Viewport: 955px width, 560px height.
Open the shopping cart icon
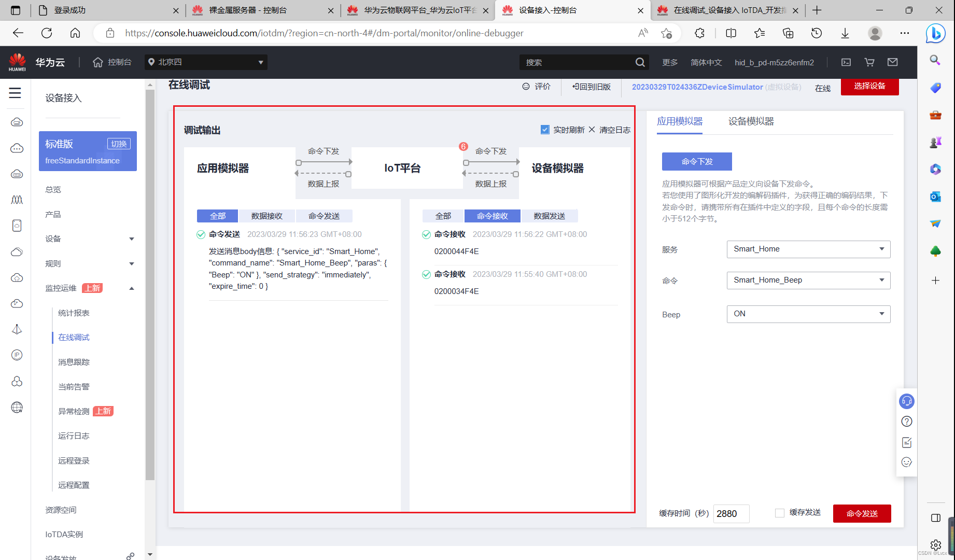(x=869, y=62)
